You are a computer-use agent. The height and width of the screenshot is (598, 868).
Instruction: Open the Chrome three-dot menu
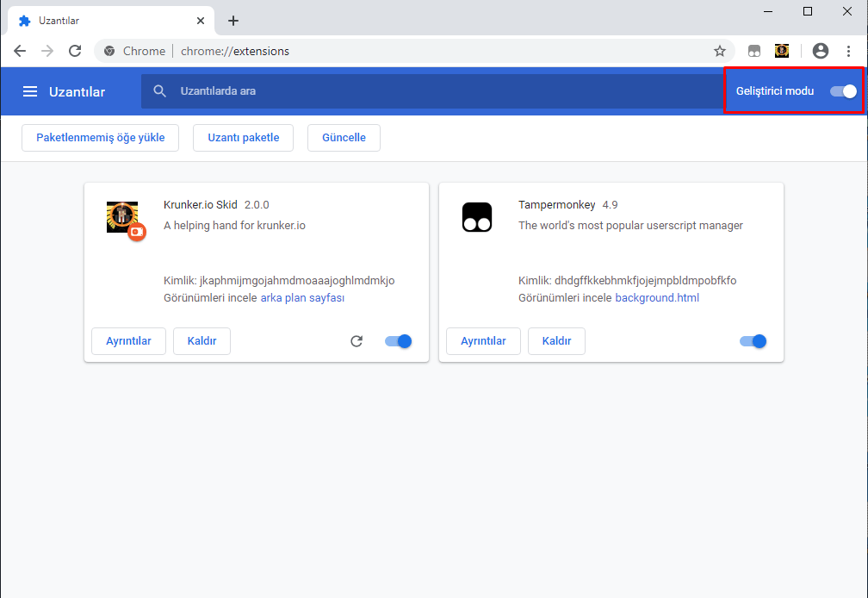tap(848, 51)
